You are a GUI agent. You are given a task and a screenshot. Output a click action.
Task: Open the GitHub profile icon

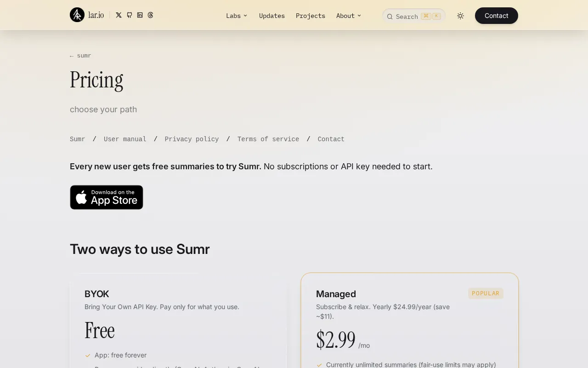coord(129,15)
